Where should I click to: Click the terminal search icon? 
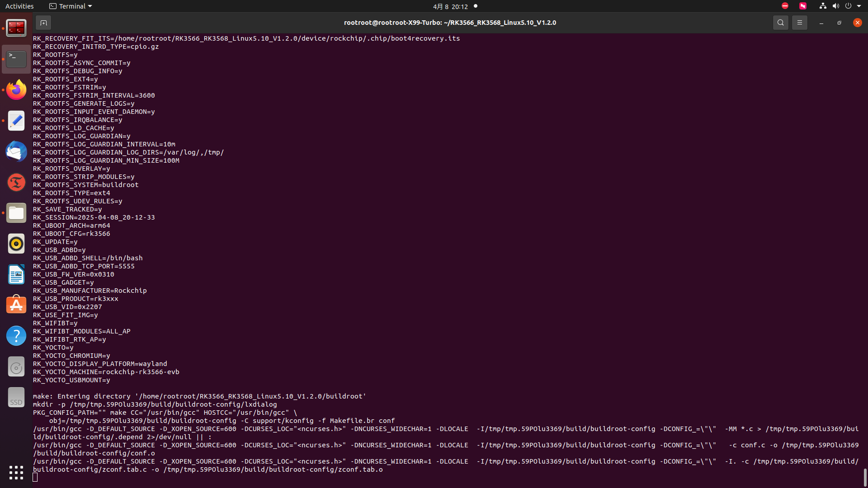click(x=780, y=23)
